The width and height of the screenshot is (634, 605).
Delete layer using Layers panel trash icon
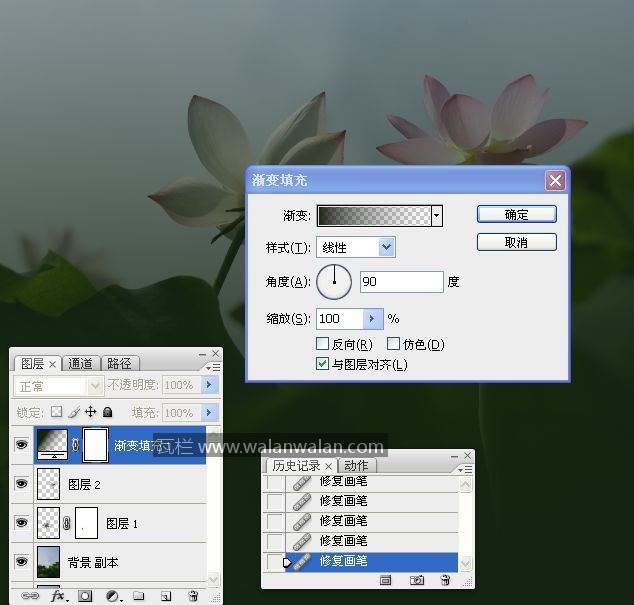click(x=193, y=596)
